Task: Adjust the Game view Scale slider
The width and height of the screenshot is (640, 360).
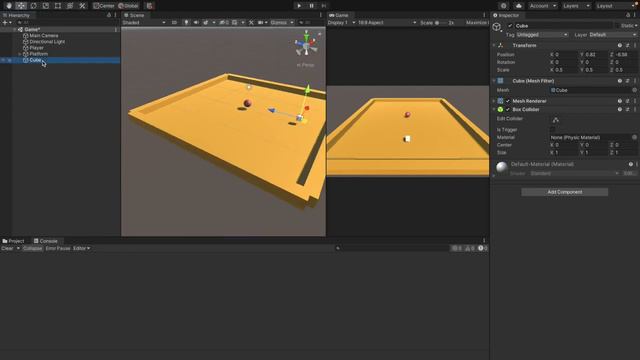Action: click(x=441, y=22)
